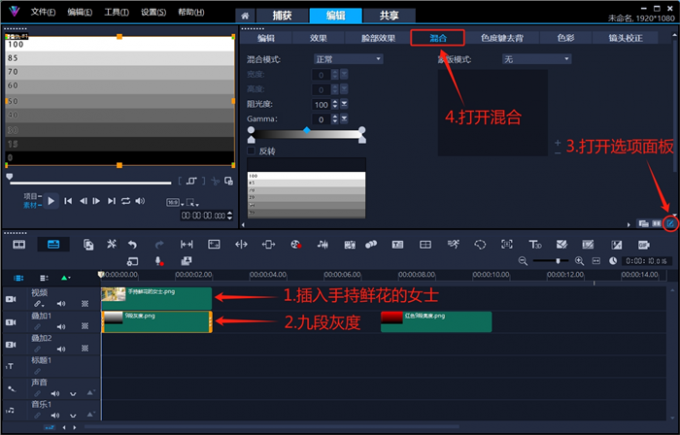Open the 蒙版模式 dropdown
The image size is (680, 435).
tap(536, 59)
